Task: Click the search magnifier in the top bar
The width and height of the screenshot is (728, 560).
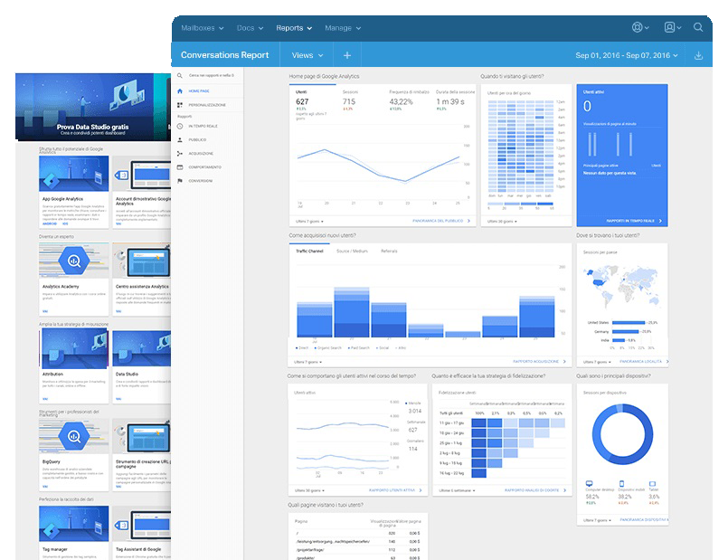Action: (x=698, y=27)
